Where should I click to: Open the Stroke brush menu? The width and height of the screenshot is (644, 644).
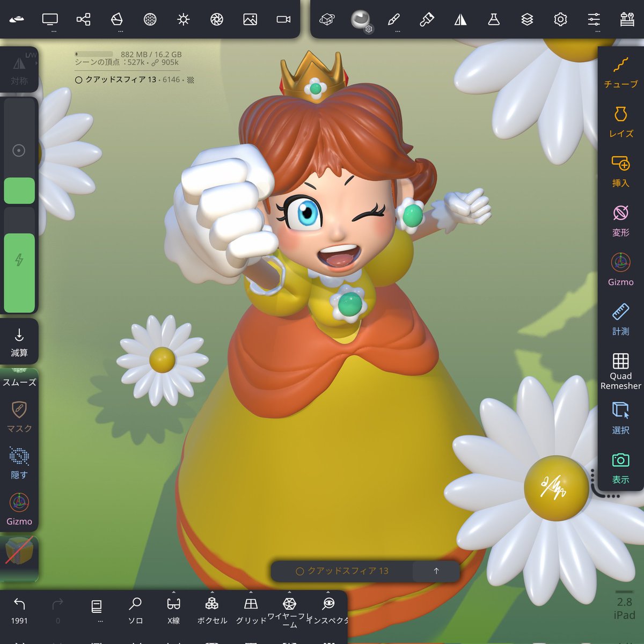tap(394, 20)
